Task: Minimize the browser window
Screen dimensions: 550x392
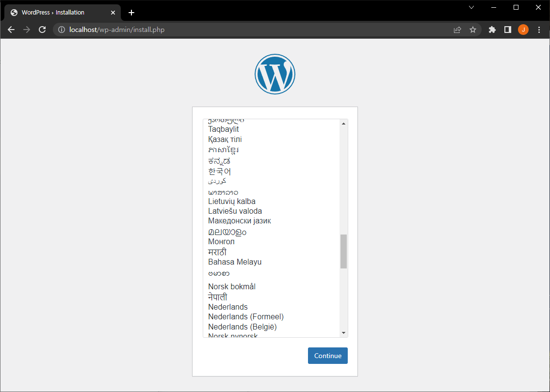Action: click(494, 7)
